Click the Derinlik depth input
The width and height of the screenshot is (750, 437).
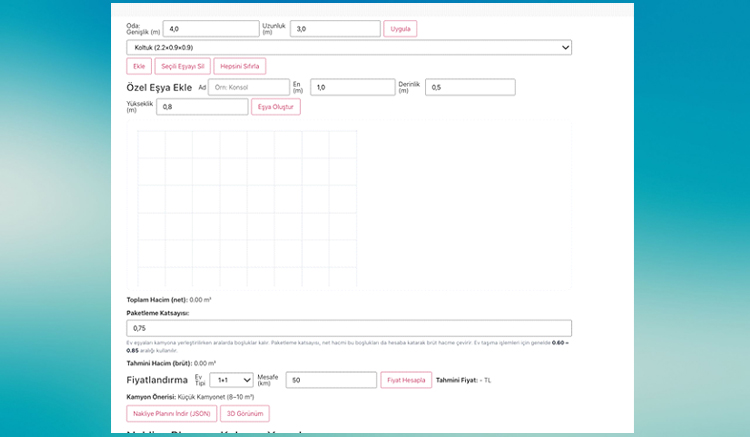[470, 87]
